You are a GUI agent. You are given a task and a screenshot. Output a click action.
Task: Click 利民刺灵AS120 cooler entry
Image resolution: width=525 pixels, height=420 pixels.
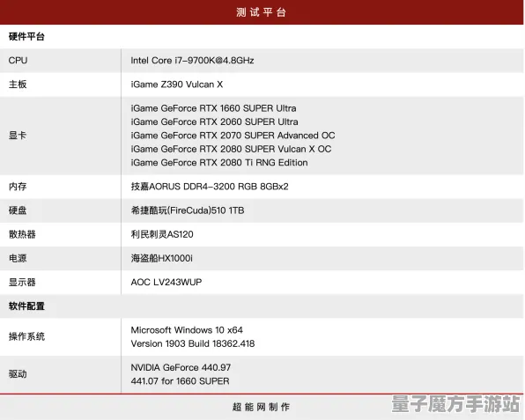(162, 234)
